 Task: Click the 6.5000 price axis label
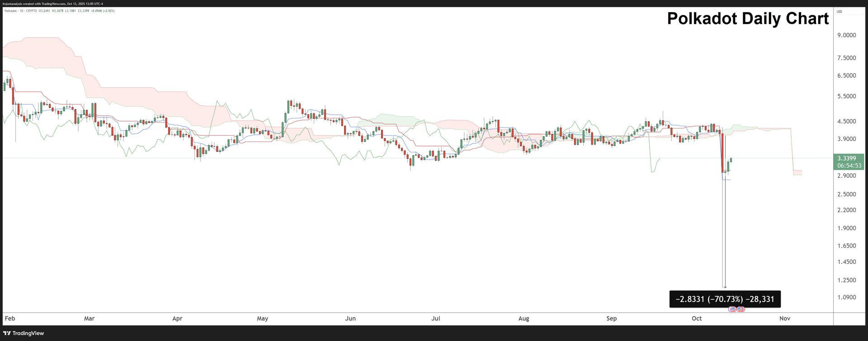tap(846, 76)
